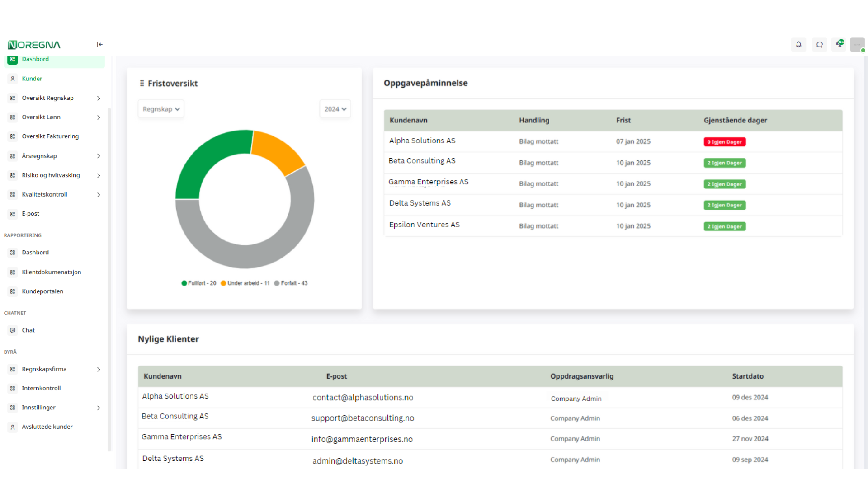Screen dimensions: 868x488
Task: Toggle the Fullført series in chart legend
Action: [199, 283]
